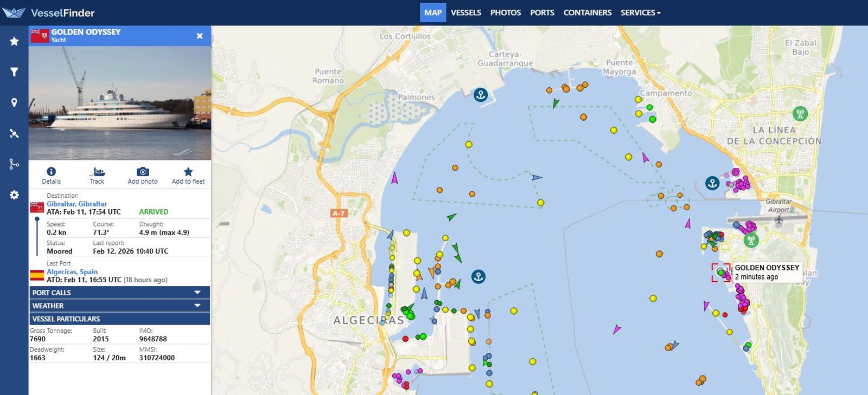Open the route planner icon in the sidebar
This screenshot has width=868, height=395.
pyautogui.click(x=14, y=164)
